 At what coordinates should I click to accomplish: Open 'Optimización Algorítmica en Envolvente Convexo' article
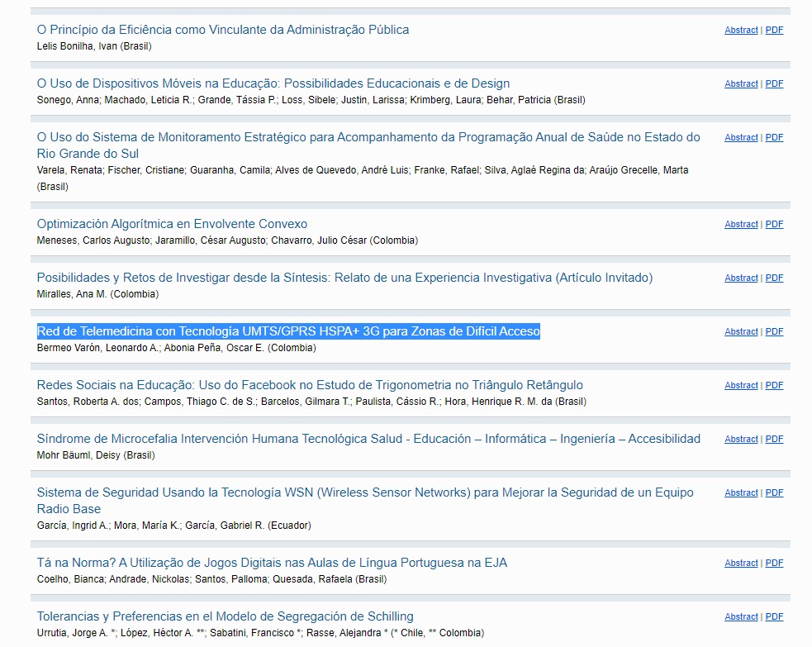[172, 224]
